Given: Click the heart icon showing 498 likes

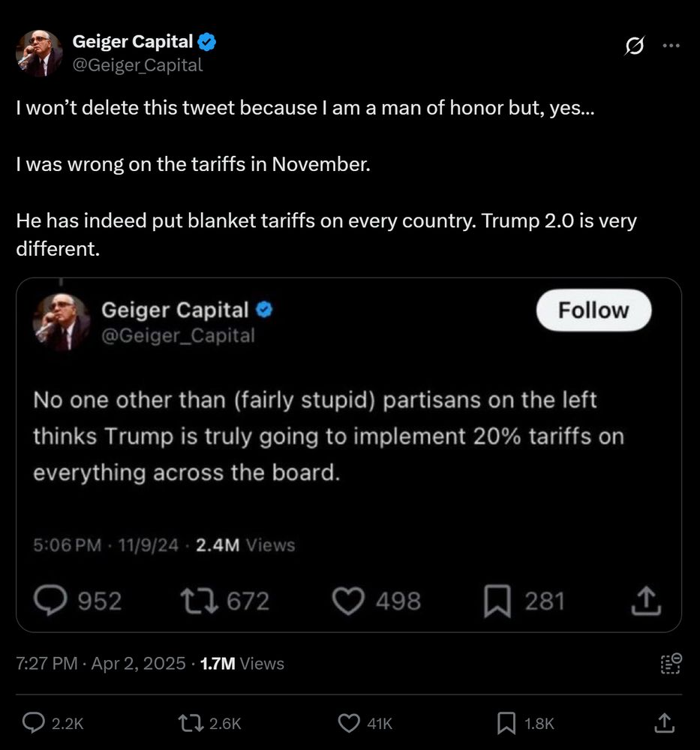Looking at the screenshot, I should coord(348,601).
